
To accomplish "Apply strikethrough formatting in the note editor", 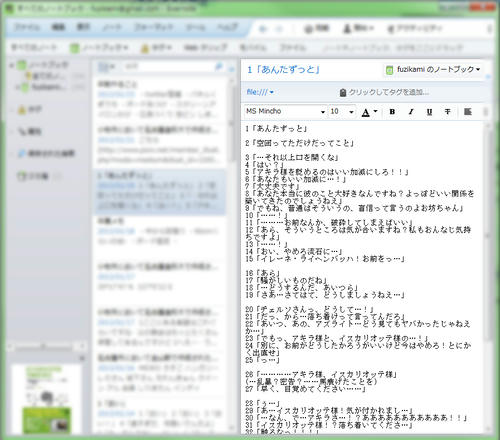I will point(448,112).
